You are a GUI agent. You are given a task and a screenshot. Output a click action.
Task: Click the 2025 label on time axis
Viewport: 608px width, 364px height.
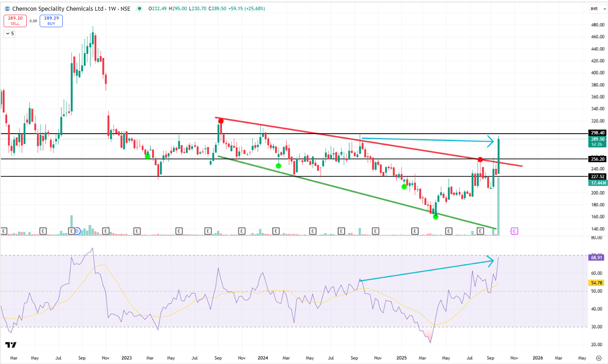(x=402, y=358)
